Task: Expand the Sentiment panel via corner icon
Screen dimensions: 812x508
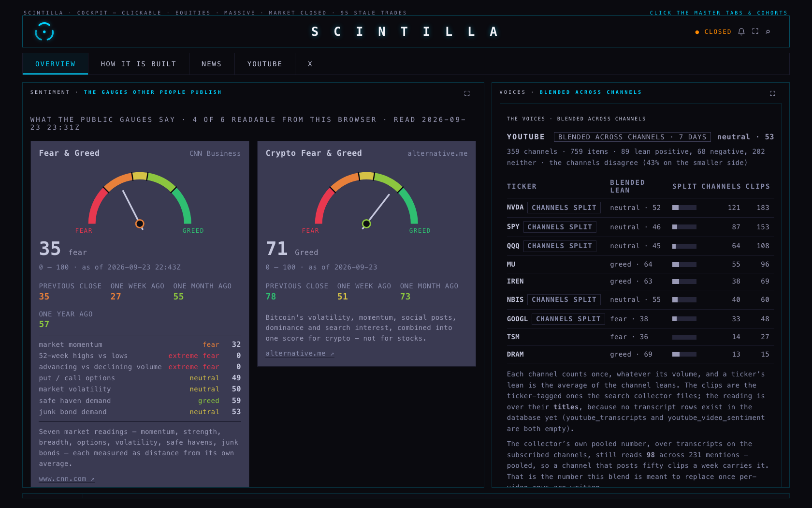Action: point(467,93)
